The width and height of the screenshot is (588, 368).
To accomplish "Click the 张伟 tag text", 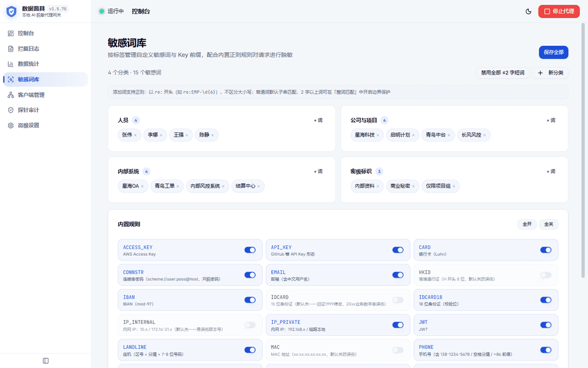I will [127, 135].
